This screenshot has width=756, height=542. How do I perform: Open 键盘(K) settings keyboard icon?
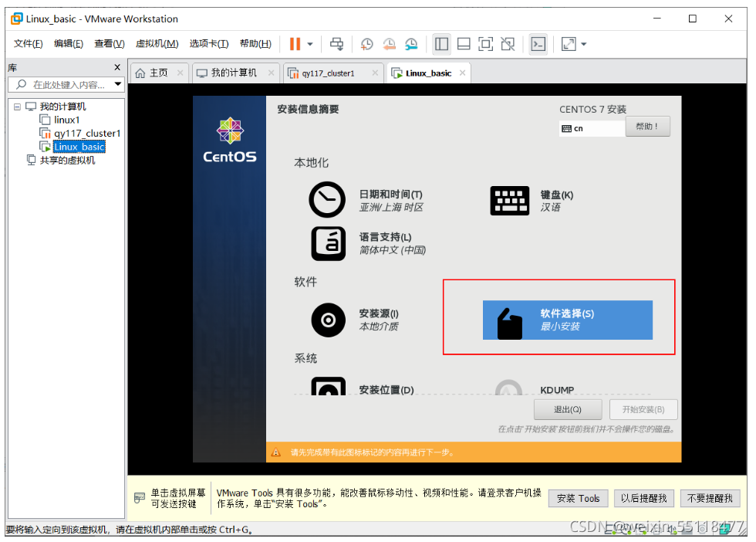point(510,200)
